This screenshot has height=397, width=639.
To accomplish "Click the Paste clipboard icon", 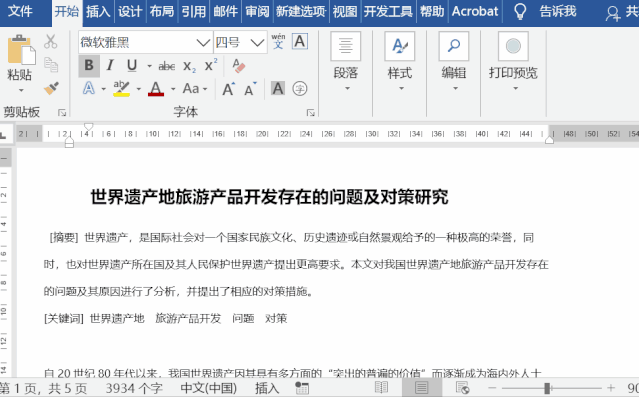I will pos(21,50).
